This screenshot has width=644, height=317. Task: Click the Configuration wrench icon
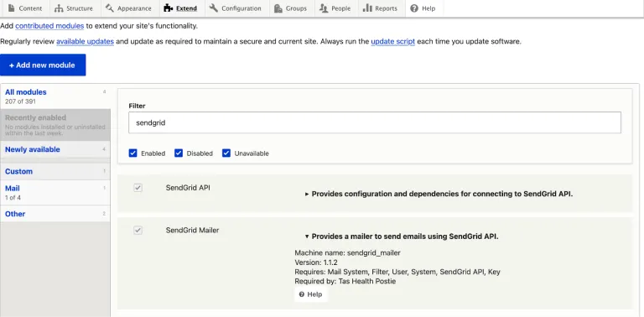pos(213,8)
